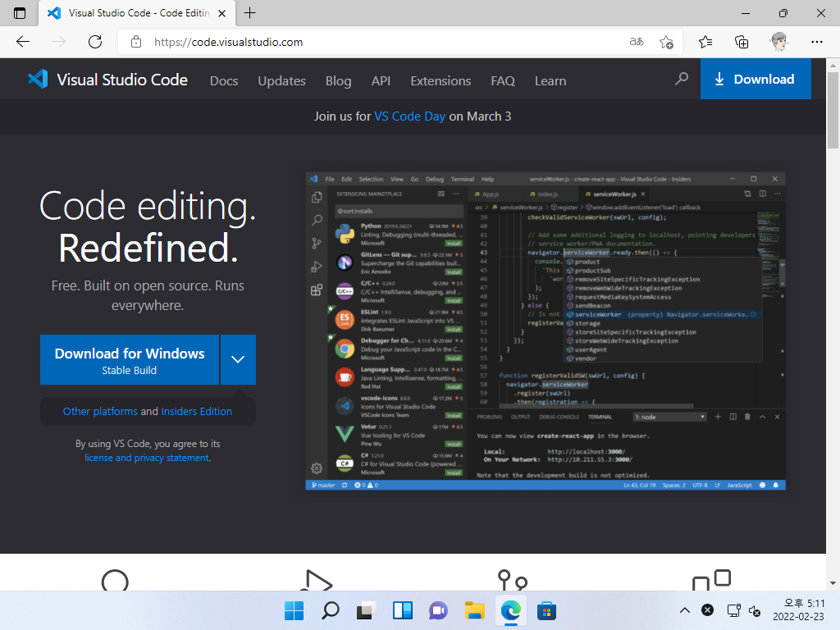Expand the download options chevron dropdown
This screenshot has height=630, width=840.
click(x=239, y=360)
